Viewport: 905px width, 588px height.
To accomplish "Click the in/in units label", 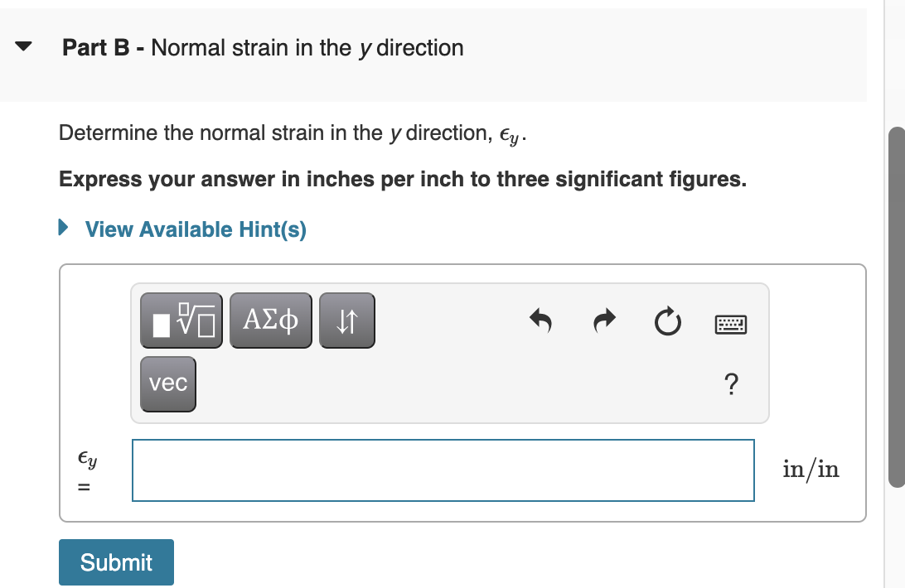I will tap(811, 470).
